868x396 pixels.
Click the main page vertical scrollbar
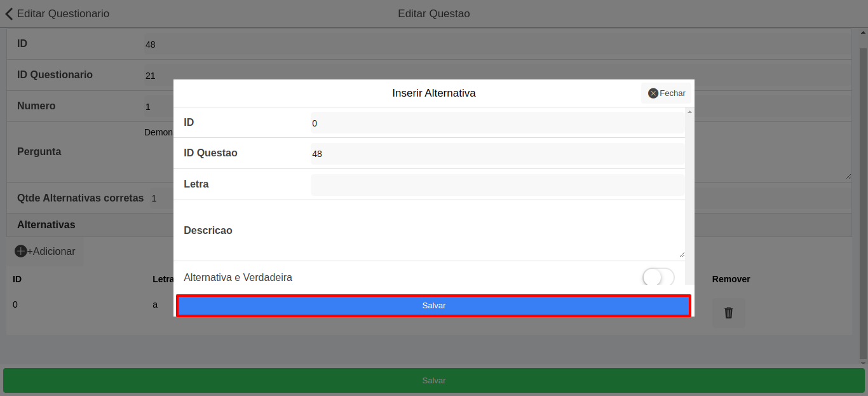[862, 191]
